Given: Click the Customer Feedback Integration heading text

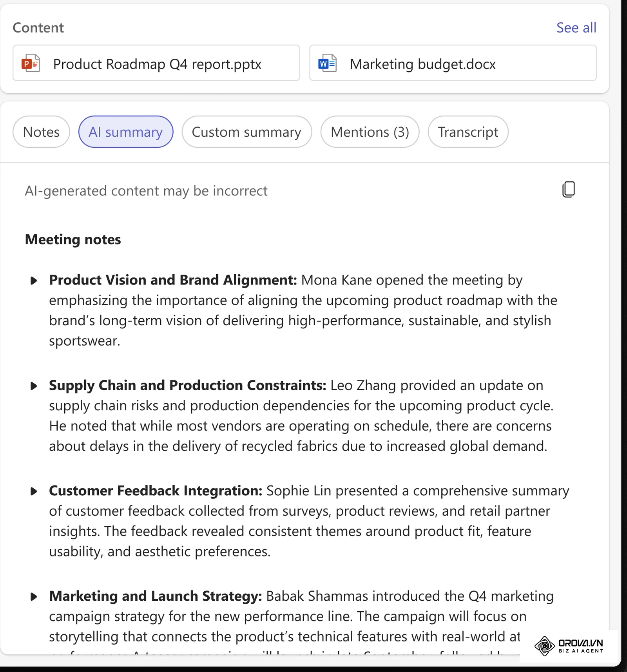Looking at the screenshot, I should [x=156, y=491].
